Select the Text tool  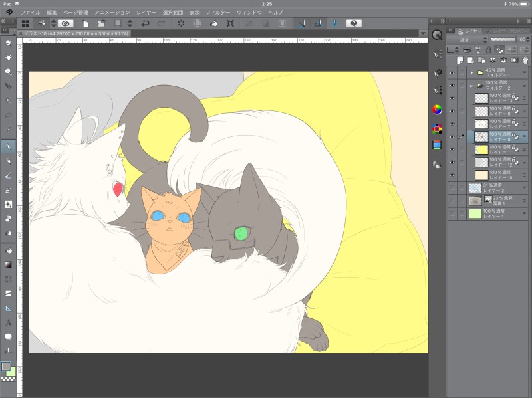click(x=9, y=322)
